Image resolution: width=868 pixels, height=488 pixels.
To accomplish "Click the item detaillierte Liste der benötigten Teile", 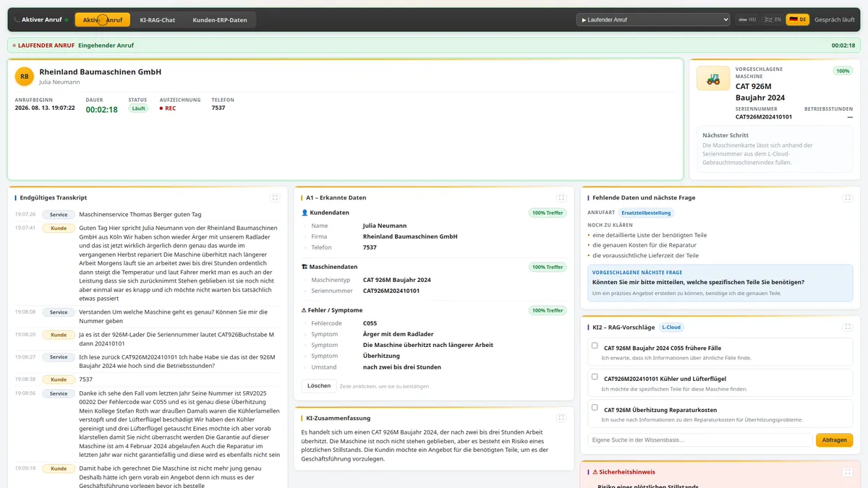I will [x=650, y=235].
